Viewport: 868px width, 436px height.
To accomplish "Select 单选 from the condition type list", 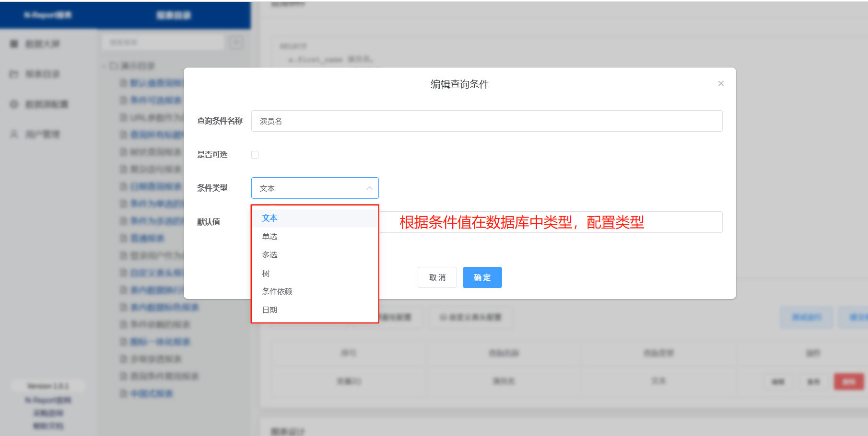I will [270, 237].
